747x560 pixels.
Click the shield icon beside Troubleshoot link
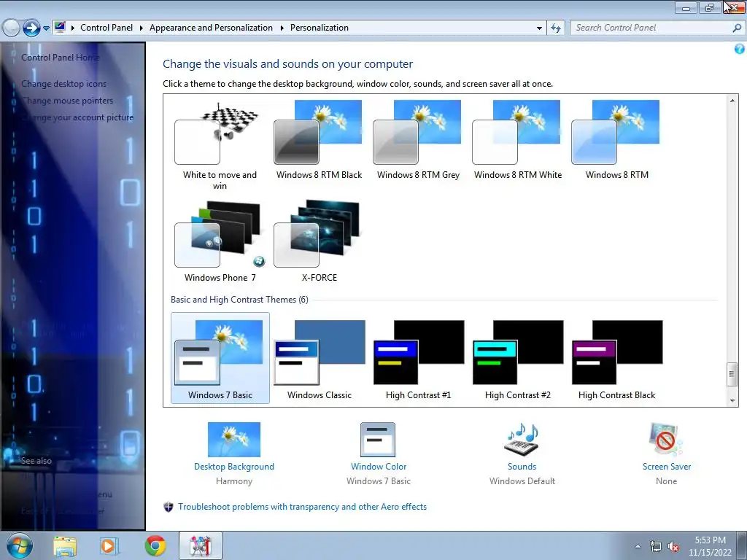(x=169, y=507)
